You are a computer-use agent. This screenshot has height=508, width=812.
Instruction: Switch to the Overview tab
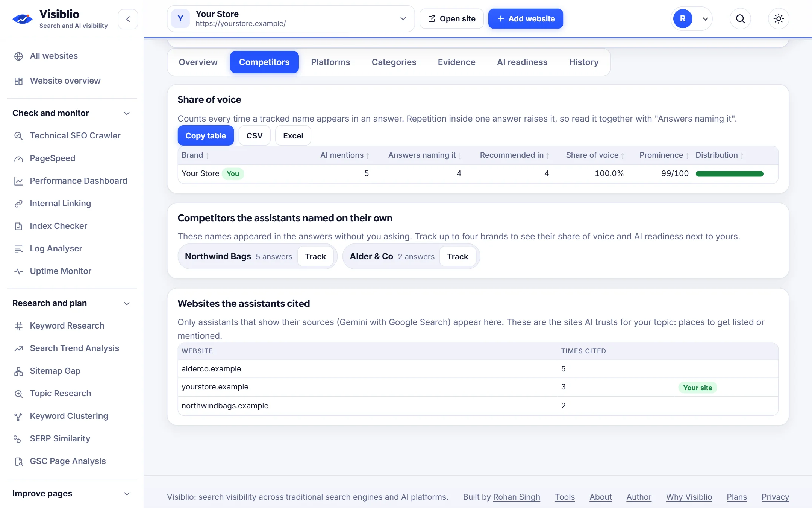[x=198, y=62]
